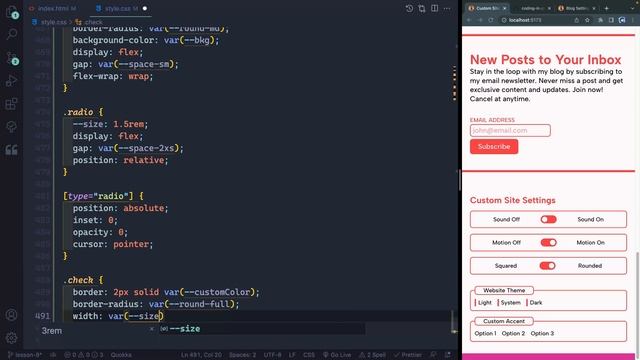Image resolution: width=640 pixels, height=360 pixels.
Task: Bookmark the page with the star icon
Action: pyautogui.click(x=587, y=20)
